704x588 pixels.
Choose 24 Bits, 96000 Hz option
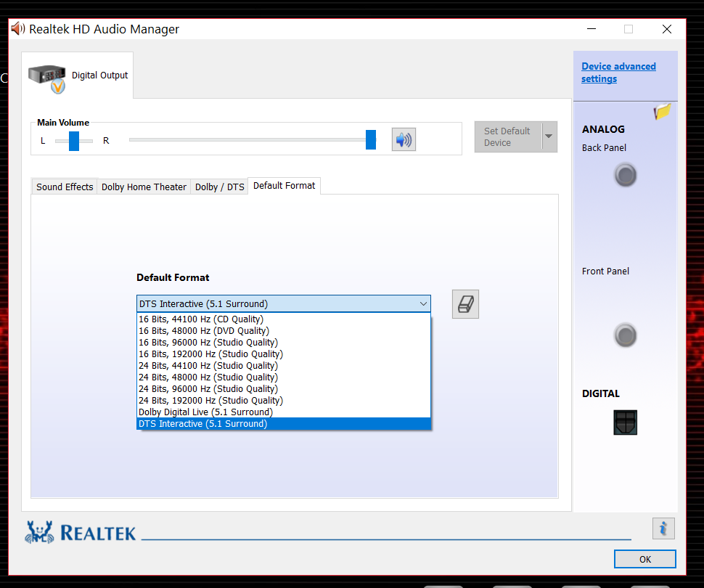pos(283,389)
